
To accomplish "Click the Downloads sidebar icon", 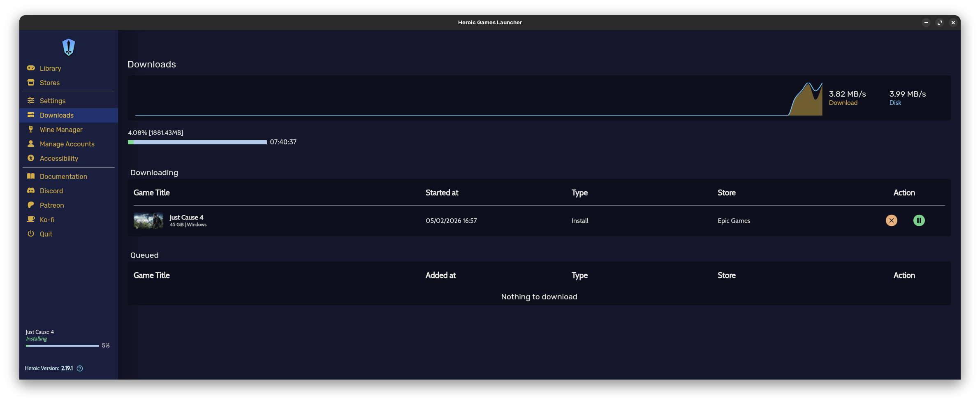I will pos(31,115).
